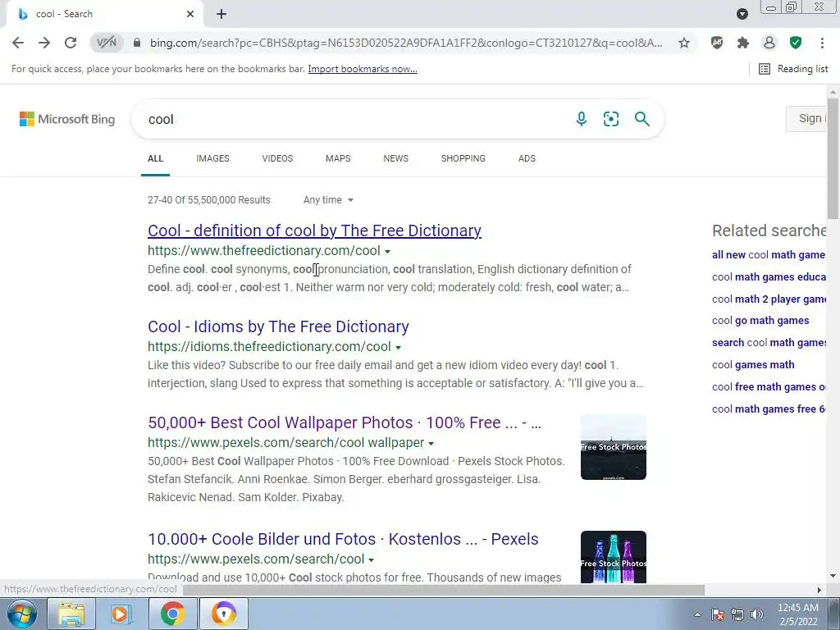
Task: Open '10.000+ Coole Bilder und Fotos' result
Action: point(343,539)
